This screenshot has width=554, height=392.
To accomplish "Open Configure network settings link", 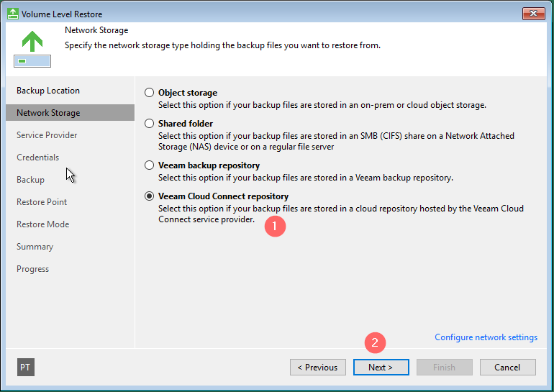I will 486,337.
